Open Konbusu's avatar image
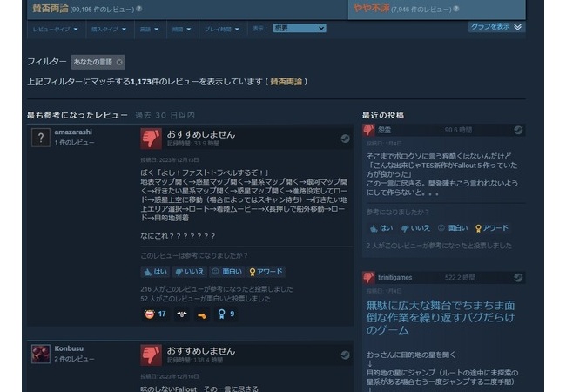Viewport: 566px width, 392px height. coord(41,354)
